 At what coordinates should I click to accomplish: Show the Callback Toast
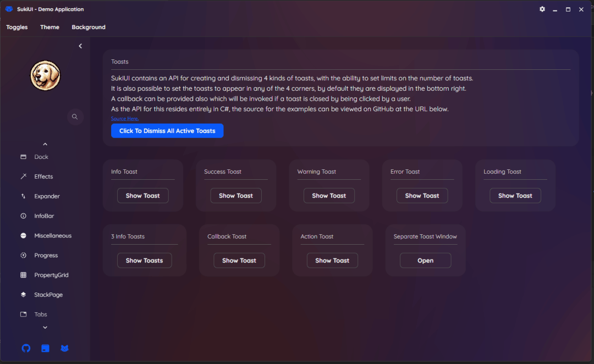pos(239,260)
